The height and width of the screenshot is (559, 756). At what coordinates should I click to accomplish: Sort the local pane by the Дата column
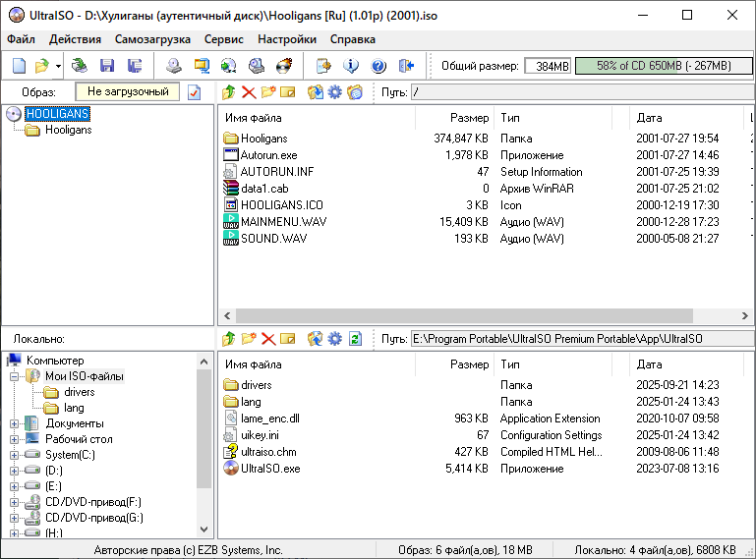687,364
